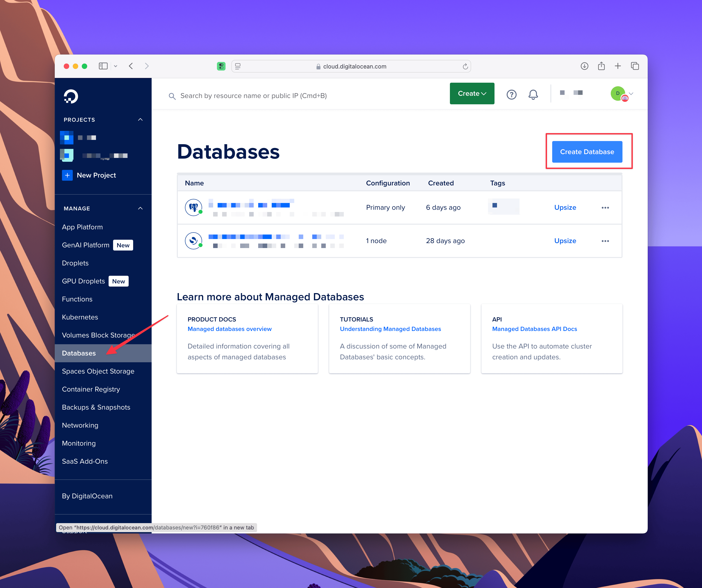
Task: Click the second project's icon in the sidebar
Action: (x=66, y=155)
